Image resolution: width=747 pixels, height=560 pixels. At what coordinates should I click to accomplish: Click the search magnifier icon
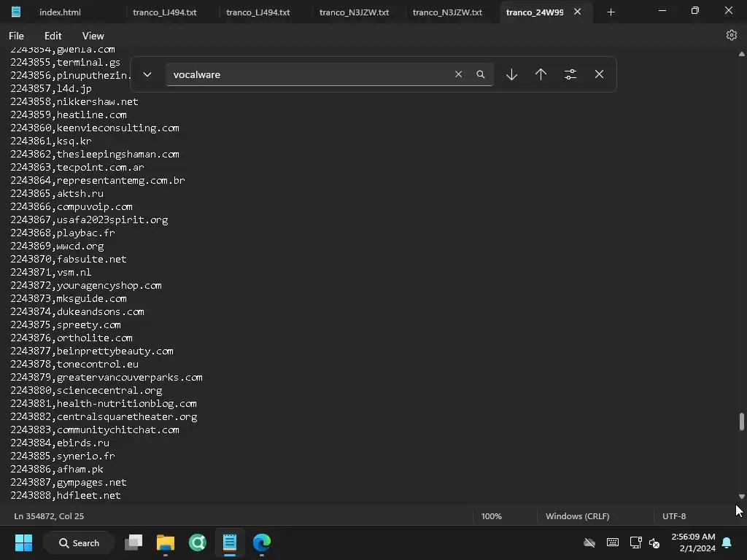pyautogui.click(x=480, y=74)
